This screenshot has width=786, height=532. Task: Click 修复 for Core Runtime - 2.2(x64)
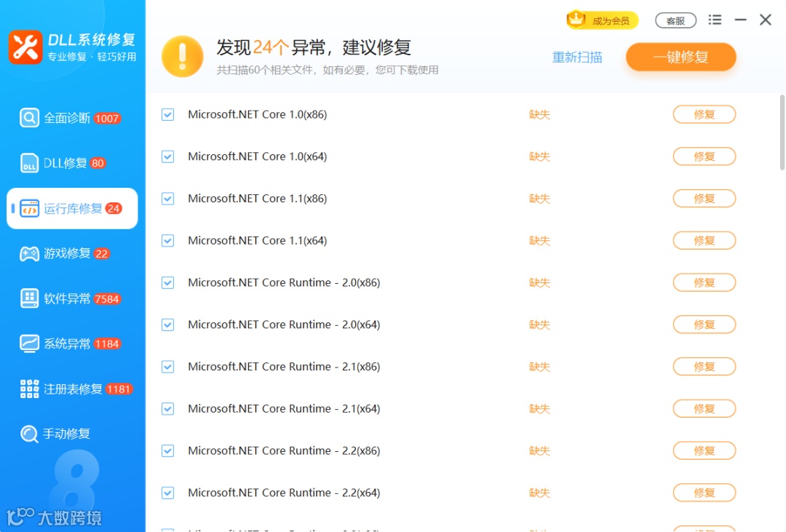click(704, 493)
